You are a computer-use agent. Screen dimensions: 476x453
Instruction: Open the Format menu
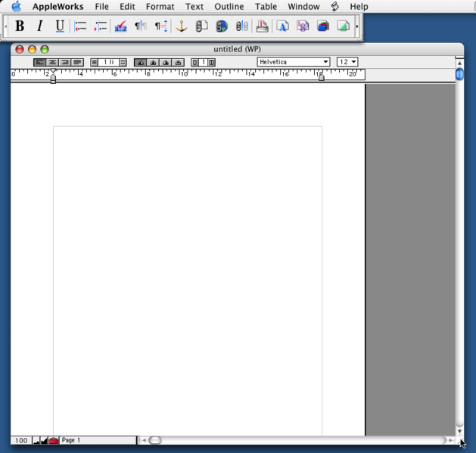(x=160, y=6)
